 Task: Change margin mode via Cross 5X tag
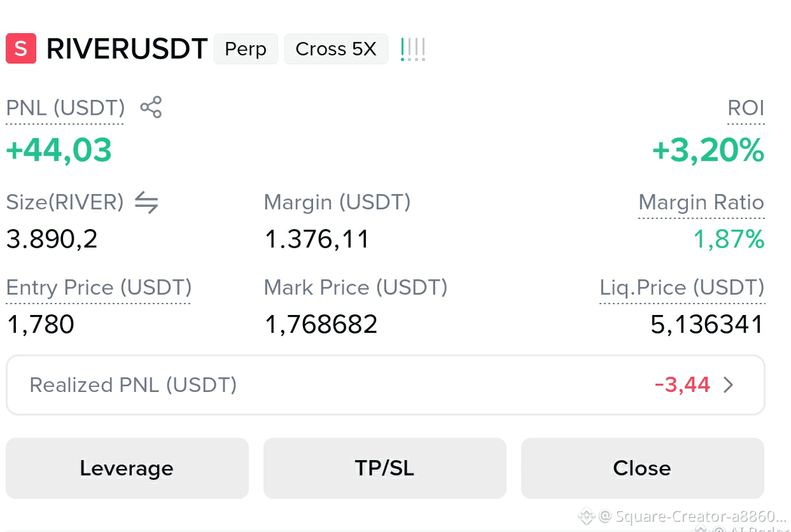pos(336,49)
